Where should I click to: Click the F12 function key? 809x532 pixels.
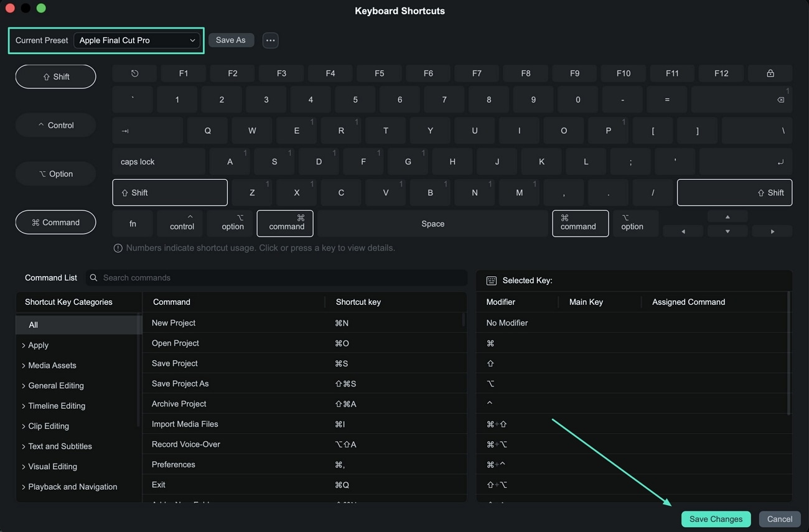(x=721, y=73)
